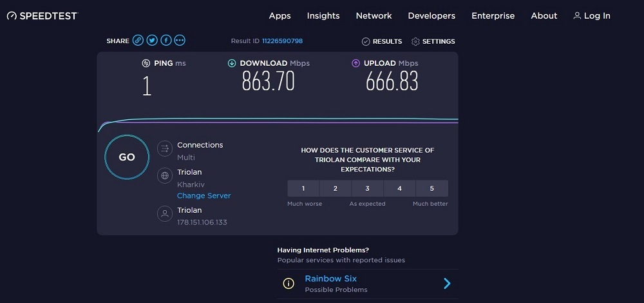Click the Much better label

pos(430,204)
